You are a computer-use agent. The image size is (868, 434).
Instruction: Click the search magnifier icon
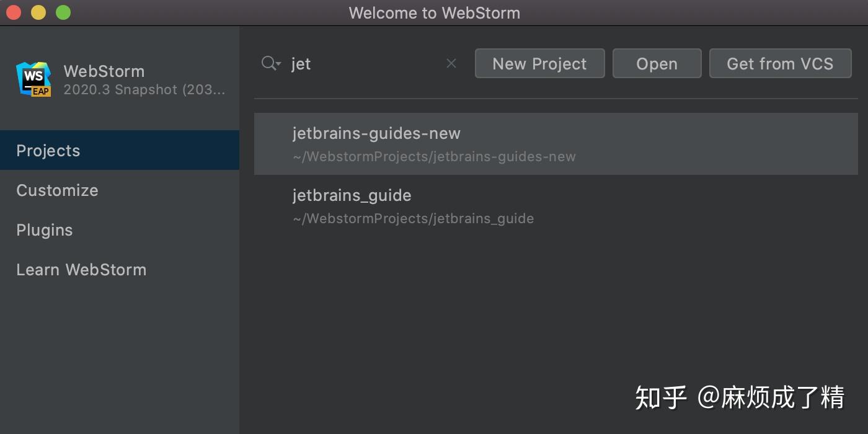(x=268, y=63)
